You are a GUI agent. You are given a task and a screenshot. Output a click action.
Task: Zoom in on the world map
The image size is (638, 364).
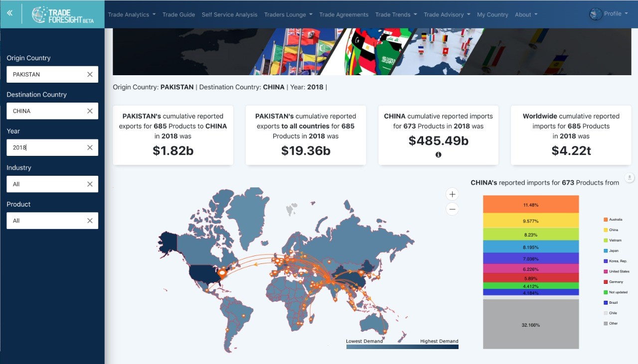[x=452, y=194]
